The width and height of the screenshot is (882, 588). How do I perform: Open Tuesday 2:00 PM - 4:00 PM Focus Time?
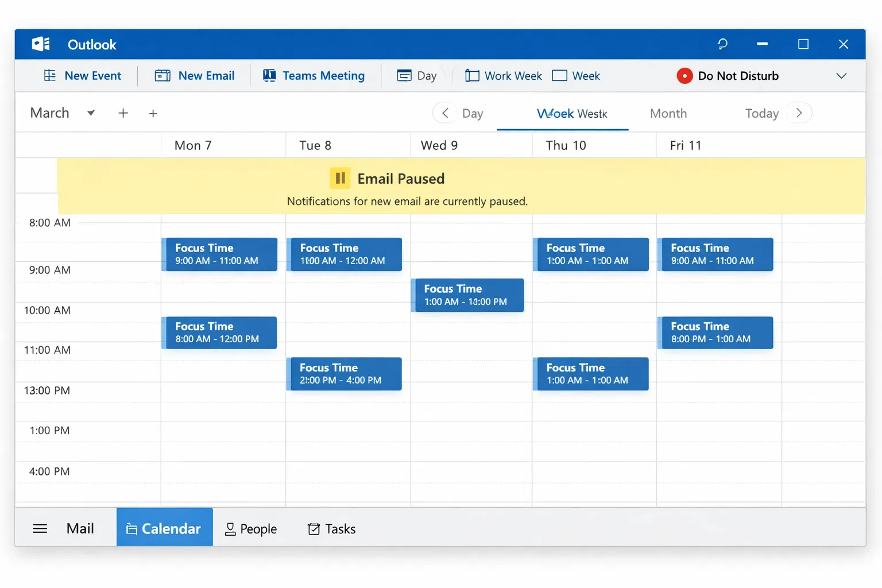[x=344, y=374]
